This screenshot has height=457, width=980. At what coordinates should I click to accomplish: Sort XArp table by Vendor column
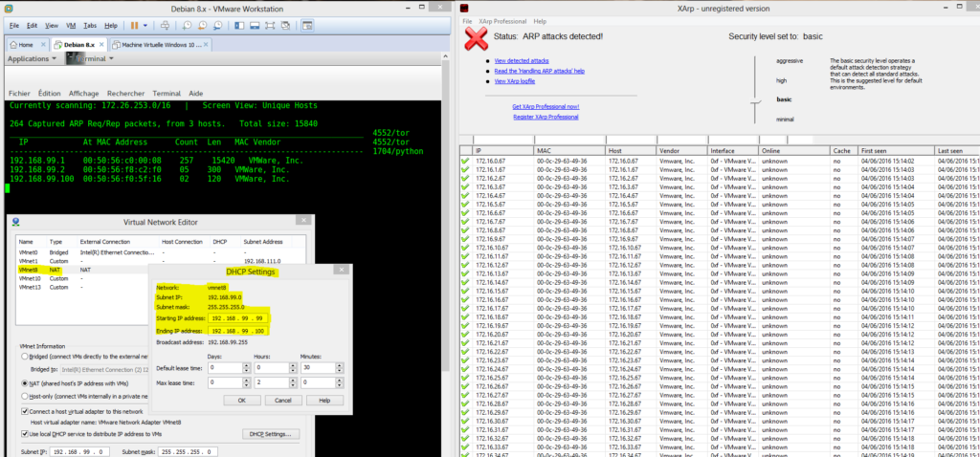point(681,151)
